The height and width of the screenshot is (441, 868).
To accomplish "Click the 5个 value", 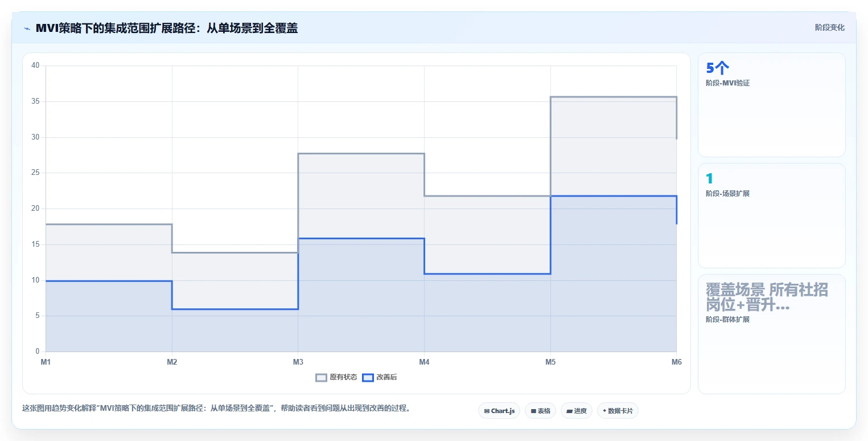I will 717,68.
